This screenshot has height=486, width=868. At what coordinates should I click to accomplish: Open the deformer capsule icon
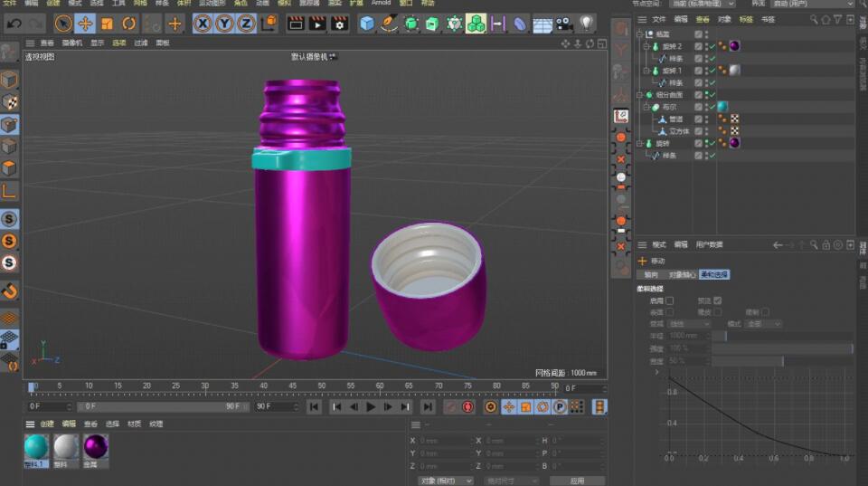[519, 24]
